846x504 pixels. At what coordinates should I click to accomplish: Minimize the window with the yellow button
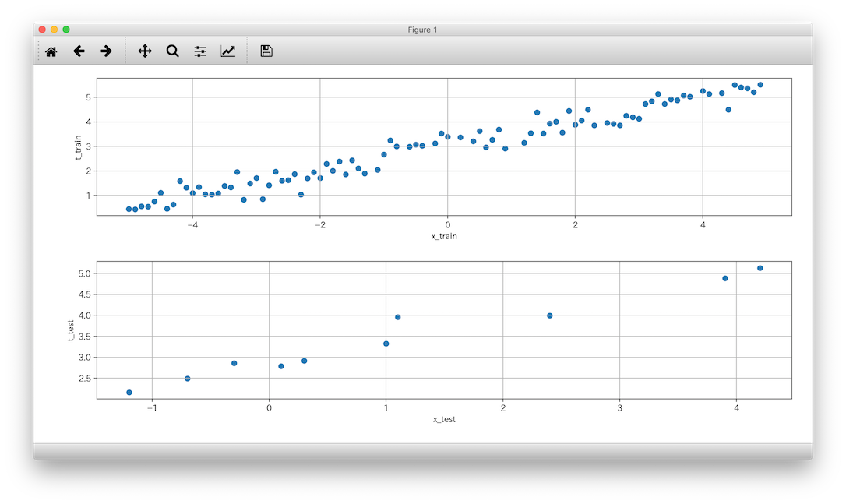pyautogui.click(x=54, y=30)
